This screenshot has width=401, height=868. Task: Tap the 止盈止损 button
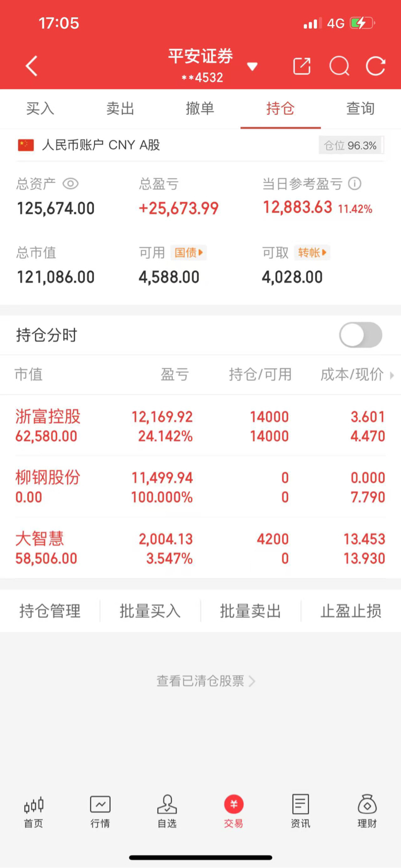351,611
